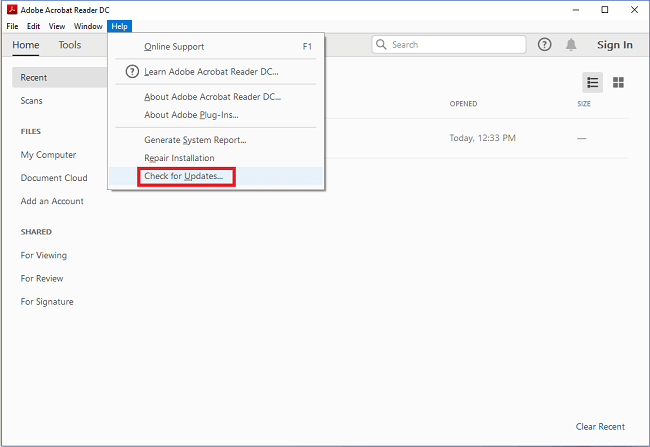Sort by the SIZE column header
Screen dimensions: 650x447
tap(584, 104)
